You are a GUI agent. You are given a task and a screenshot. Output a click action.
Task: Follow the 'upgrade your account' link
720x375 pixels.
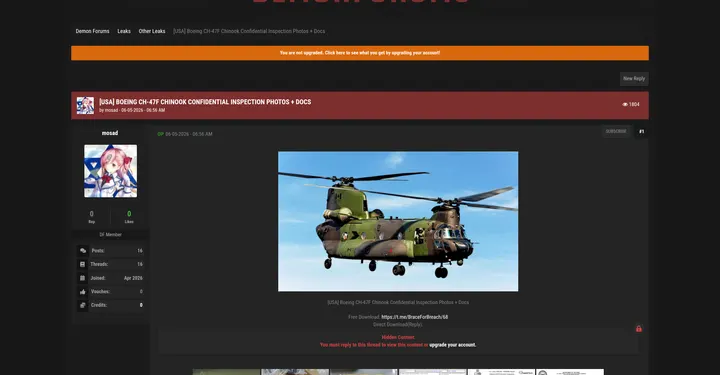pos(453,345)
